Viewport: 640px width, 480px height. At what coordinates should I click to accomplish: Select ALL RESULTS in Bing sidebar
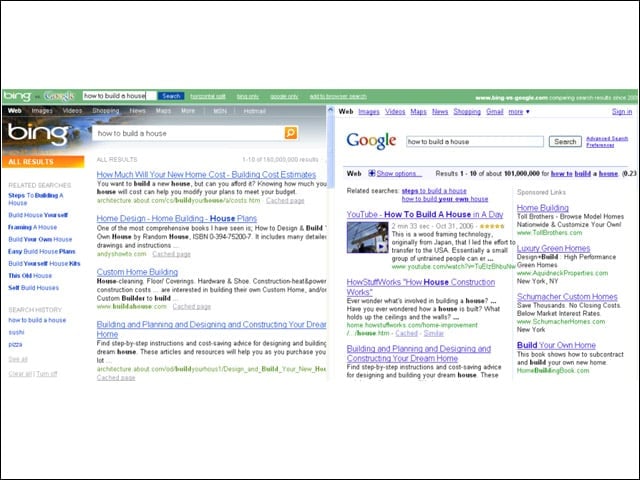tap(43, 162)
